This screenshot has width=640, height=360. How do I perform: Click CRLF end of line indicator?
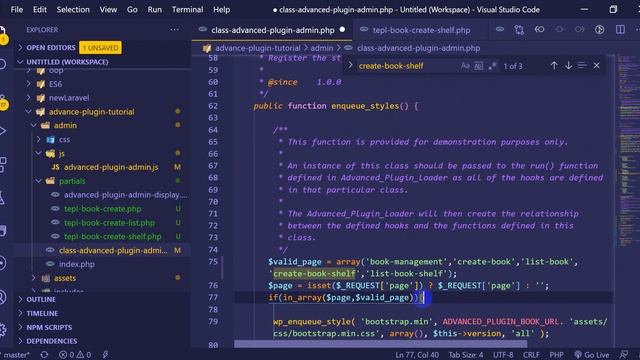point(531,355)
